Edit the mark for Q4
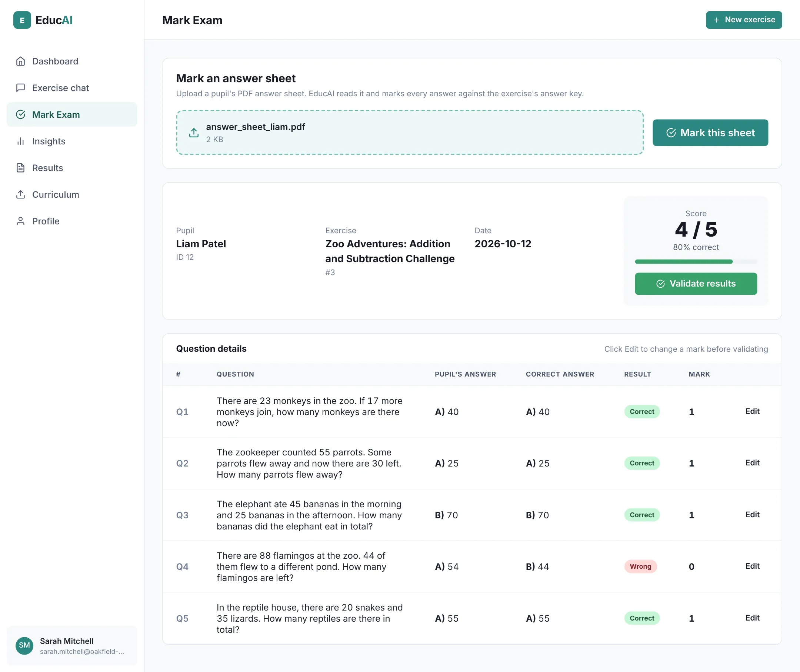Image resolution: width=800 pixels, height=672 pixels. [x=752, y=566]
